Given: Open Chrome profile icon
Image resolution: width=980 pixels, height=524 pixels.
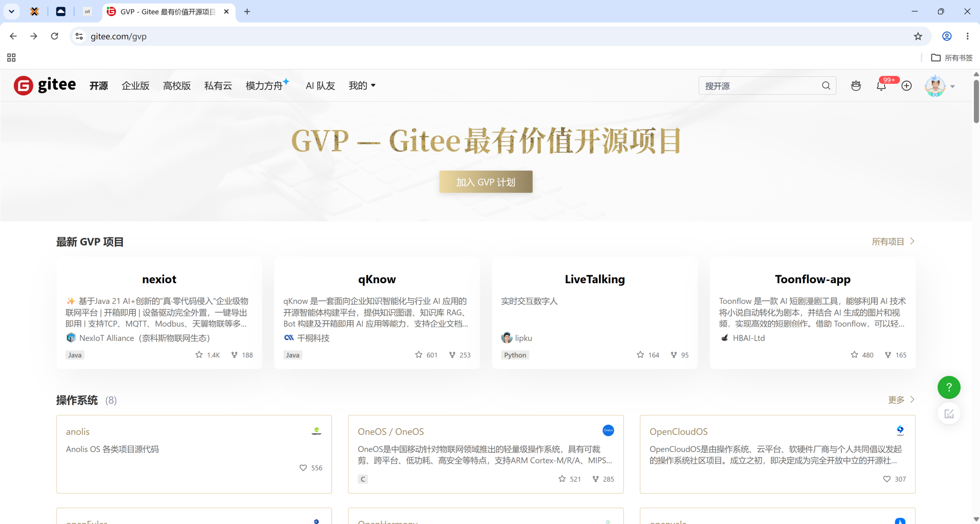Looking at the screenshot, I should (947, 36).
